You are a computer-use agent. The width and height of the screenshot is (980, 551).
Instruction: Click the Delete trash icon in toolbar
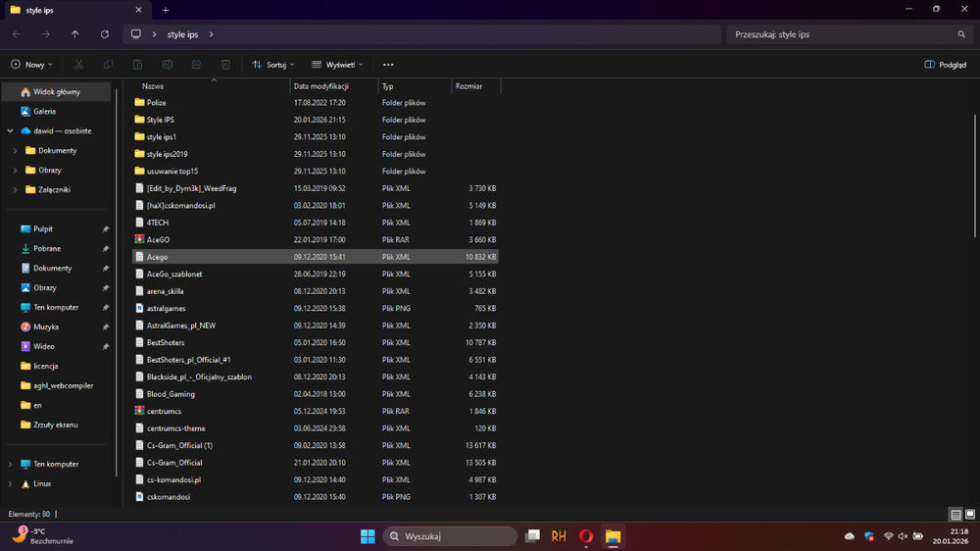(x=226, y=65)
